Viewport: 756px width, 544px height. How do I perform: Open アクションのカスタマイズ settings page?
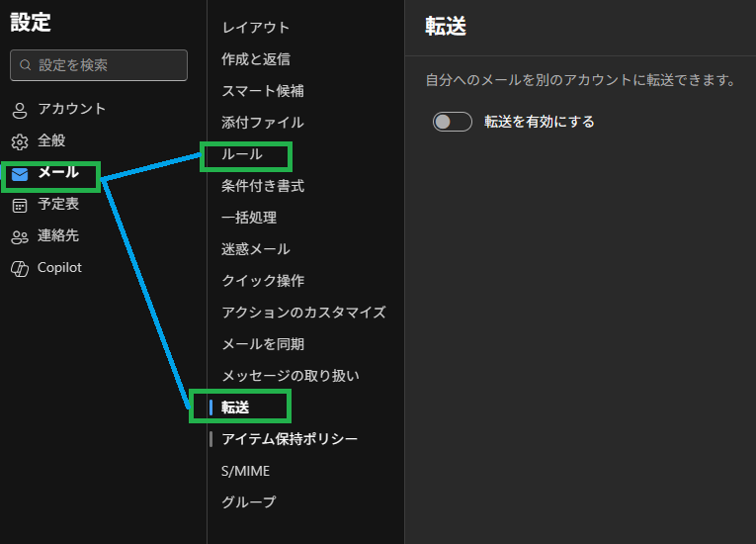303,313
